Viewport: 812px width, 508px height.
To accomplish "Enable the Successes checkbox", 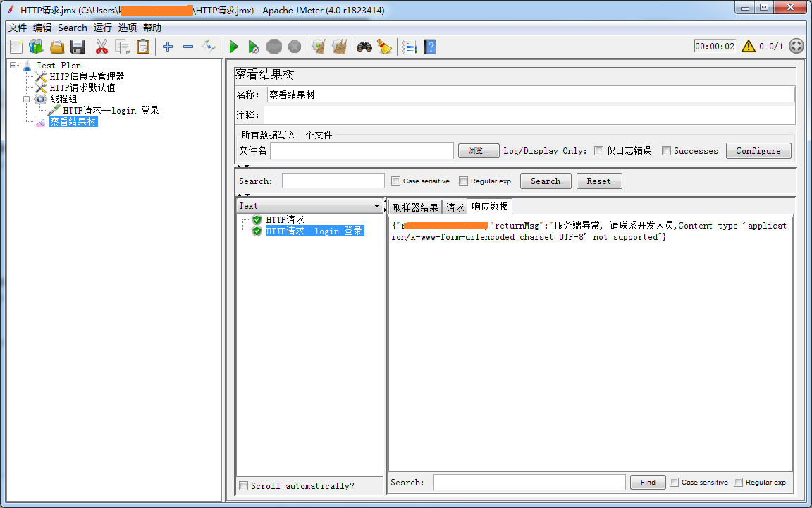I will click(x=667, y=151).
